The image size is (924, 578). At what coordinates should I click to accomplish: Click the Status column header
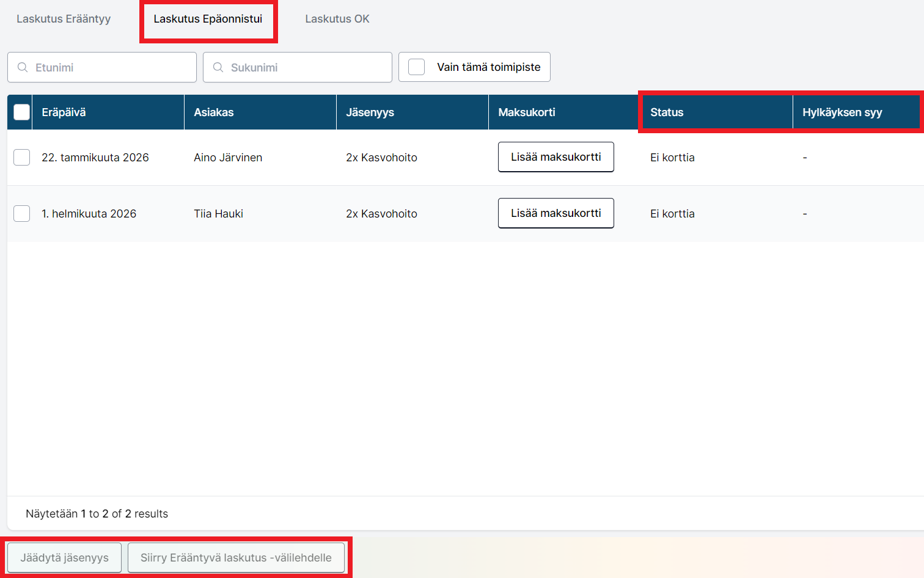(x=667, y=112)
